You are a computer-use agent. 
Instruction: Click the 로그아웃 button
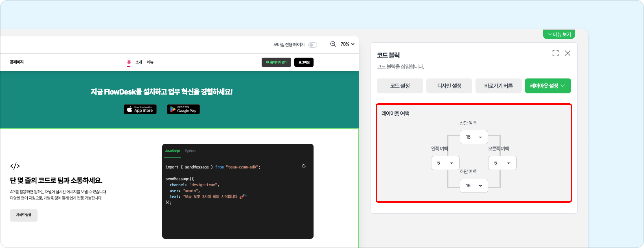point(304,62)
